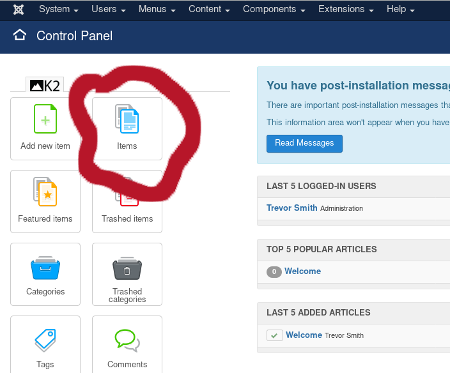The height and width of the screenshot is (373, 450).
Task: Click the Read Messages button
Action: pyautogui.click(x=304, y=144)
